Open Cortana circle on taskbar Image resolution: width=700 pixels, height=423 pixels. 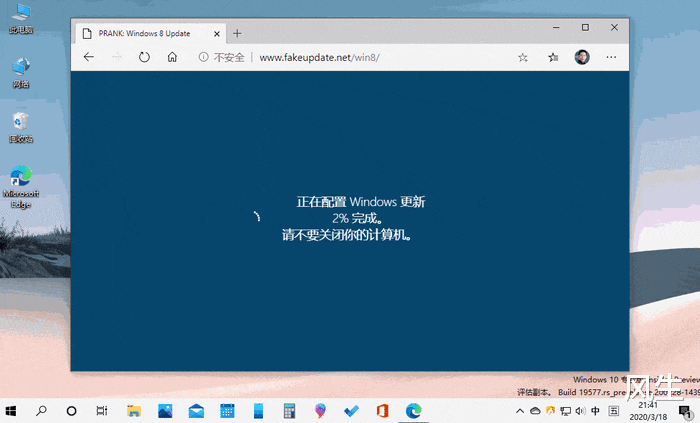pos(71,411)
